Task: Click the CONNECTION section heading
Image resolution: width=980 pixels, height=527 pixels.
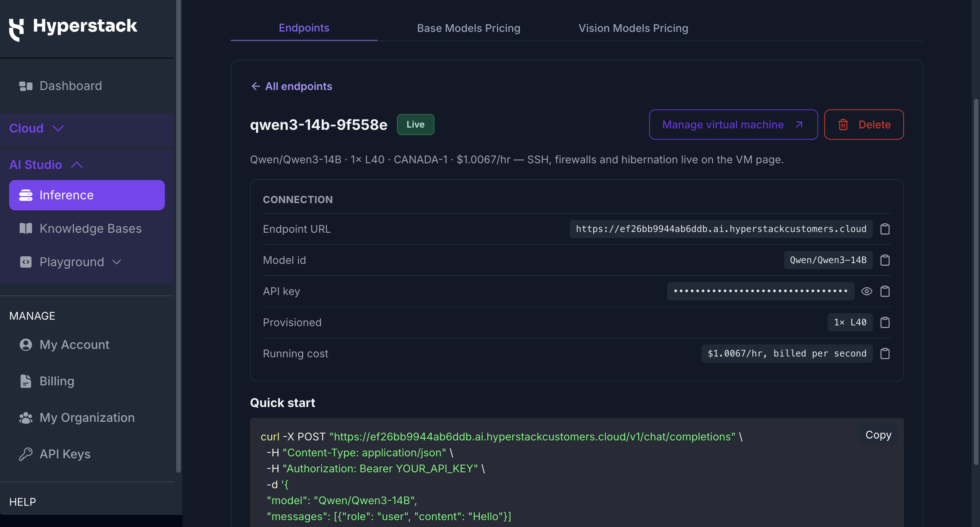Action: pyautogui.click(x=298, y=200)
